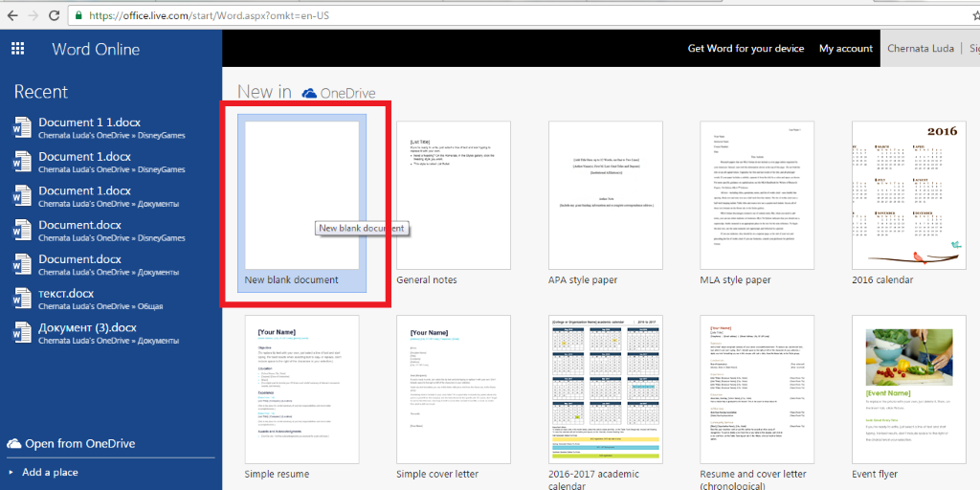The height and width of the screenshot is (490, 980).
Task: Choose the General notes template
Action: [454, 195]
